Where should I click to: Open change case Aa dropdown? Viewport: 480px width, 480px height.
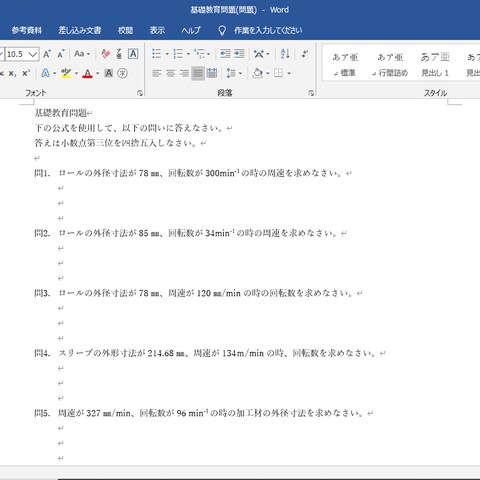coord(82,54)
